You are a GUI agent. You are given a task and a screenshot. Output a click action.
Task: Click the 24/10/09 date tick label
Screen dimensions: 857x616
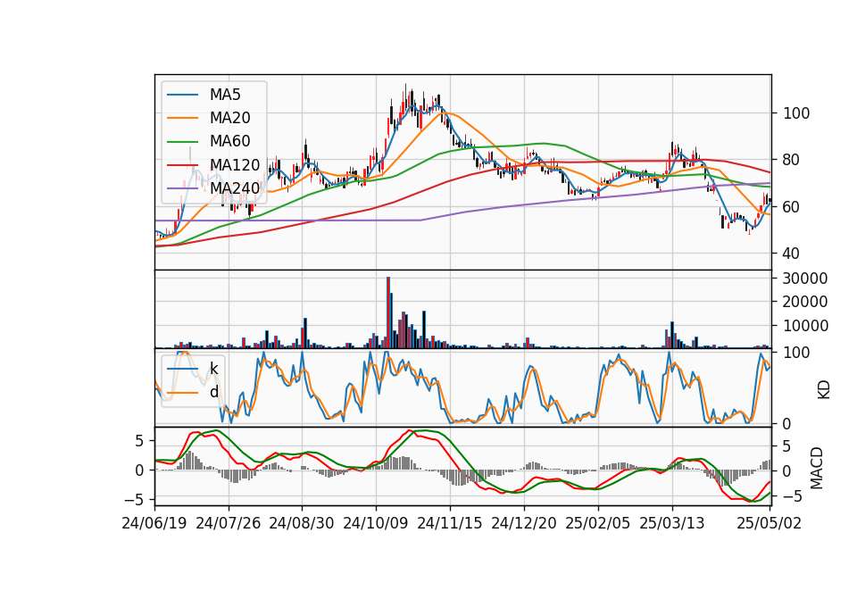tap(376, 523)
